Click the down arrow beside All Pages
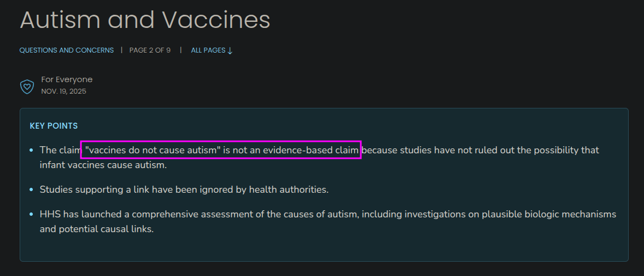The height and width of the screenshot is (276, 644). (230, 50)
